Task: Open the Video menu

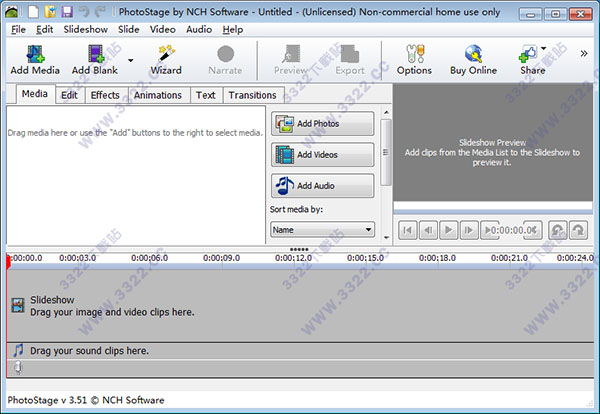Action: [163, 29]
